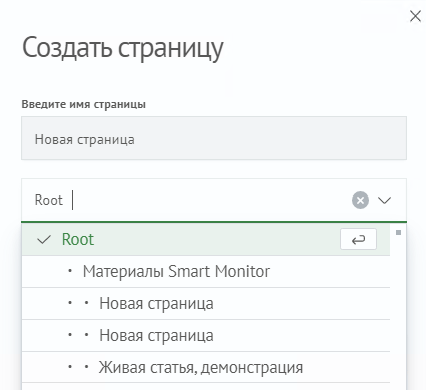The image size is (426, 390).
Task: Click the dropdown list scrollbar thumb
Action: [x=398, y=233]
